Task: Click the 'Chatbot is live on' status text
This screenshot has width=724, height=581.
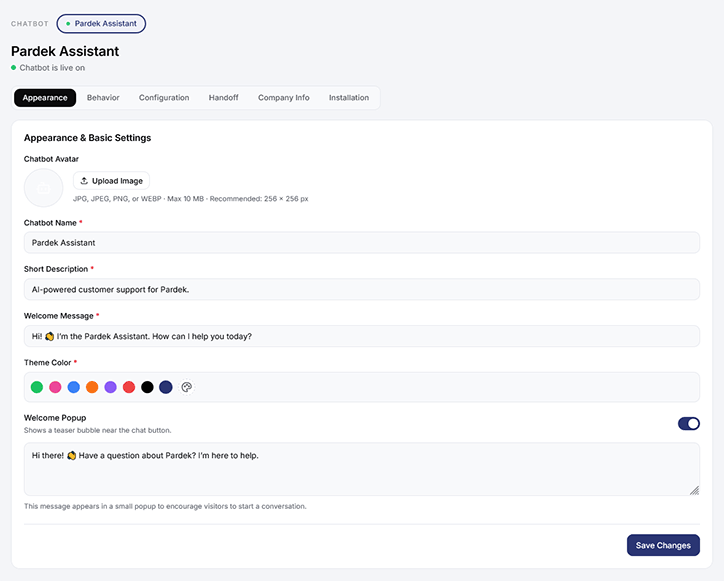Action: point(52,68)
